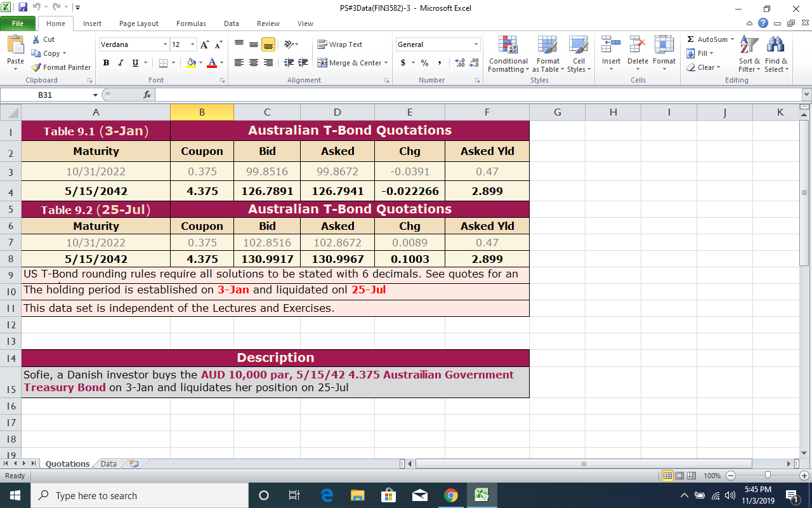Click the Percent Style icon
812x508 pixels.
[x=423, y=63]
